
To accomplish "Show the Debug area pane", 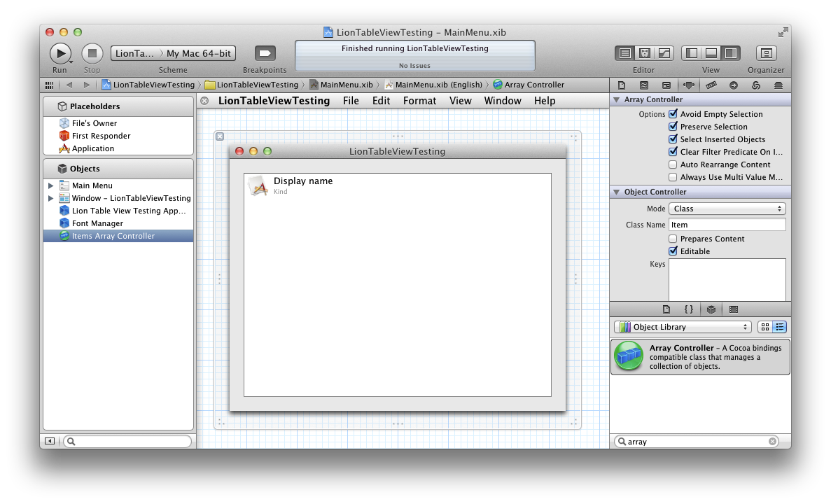I will [x=711, y=53].
